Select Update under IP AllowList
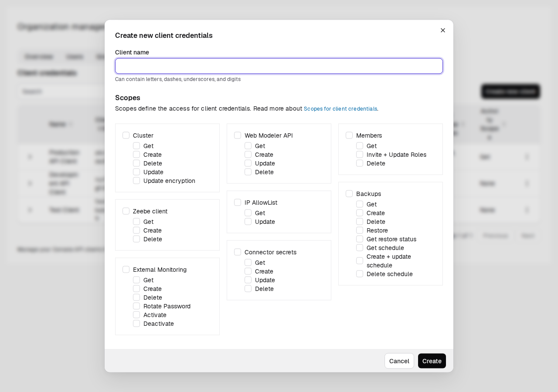Screen dimensions: 558x392 click(x=248, y=222)
